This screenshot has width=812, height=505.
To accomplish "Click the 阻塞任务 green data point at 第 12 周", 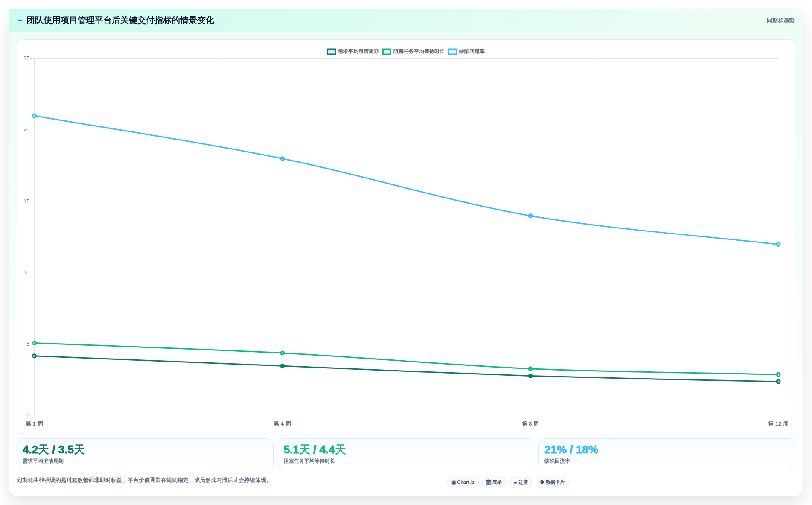I will tap(778, 375).
